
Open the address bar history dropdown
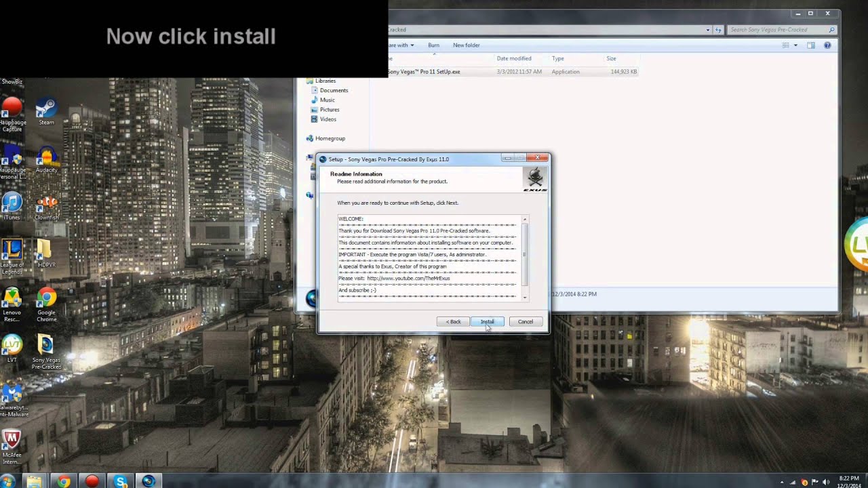(x=708, y=30)
